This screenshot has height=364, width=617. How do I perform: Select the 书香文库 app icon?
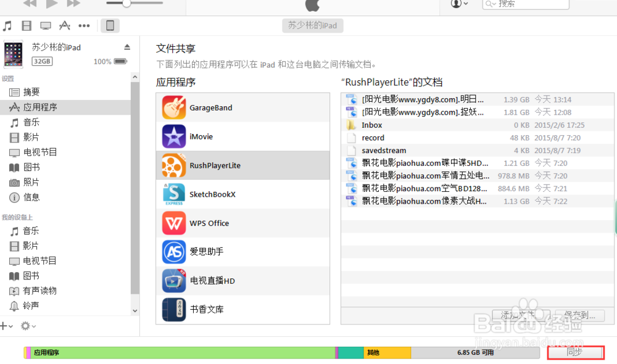[x=173, y=309]
